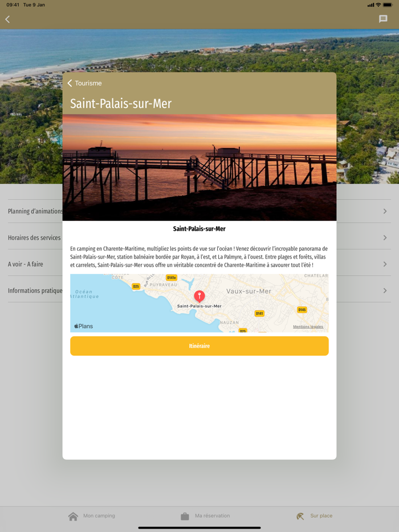
Task: Expand Planning d'animations row chevron
Action: (x=385, y=211)
